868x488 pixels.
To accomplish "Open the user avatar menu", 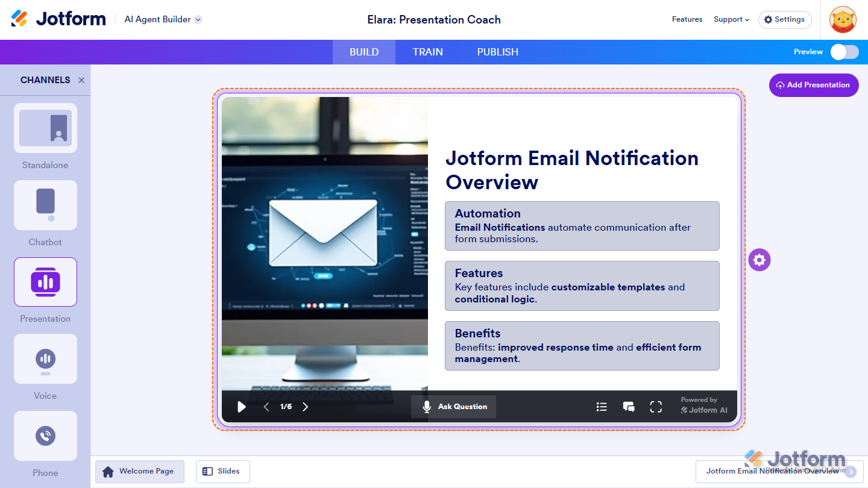I will [x=843, y=20].
